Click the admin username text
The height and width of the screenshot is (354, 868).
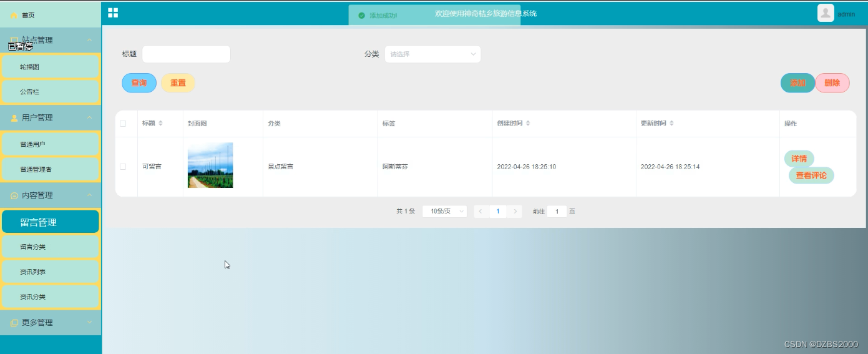tap(846, 14)
